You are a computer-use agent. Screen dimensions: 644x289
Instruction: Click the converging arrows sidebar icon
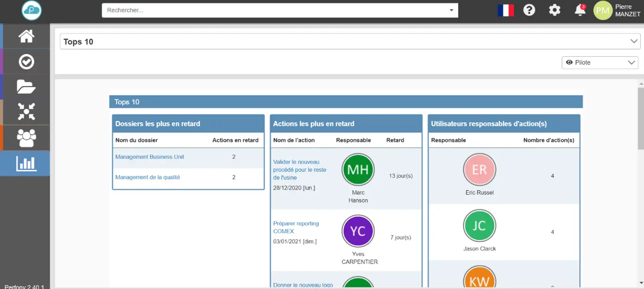[x=26, y=112]
